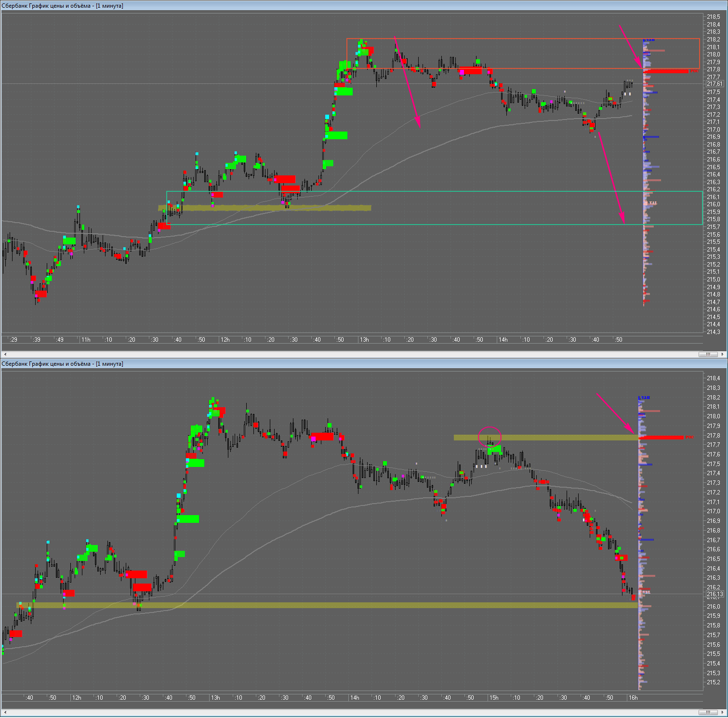
Task: Click the red POC volume bar on bottom chart
Action: pos(662,438)
